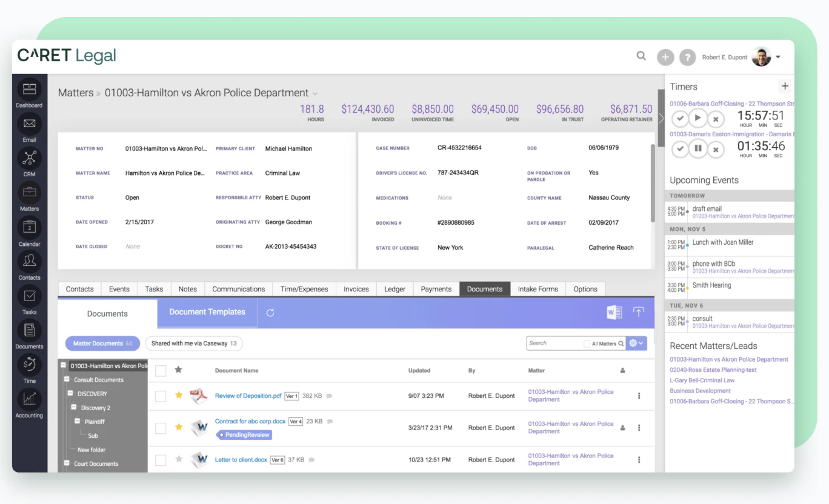The image size is (829, 504).
Task: Tick the checkbox for Review of Deposition.pdf
Action: (x=161, y=396)
